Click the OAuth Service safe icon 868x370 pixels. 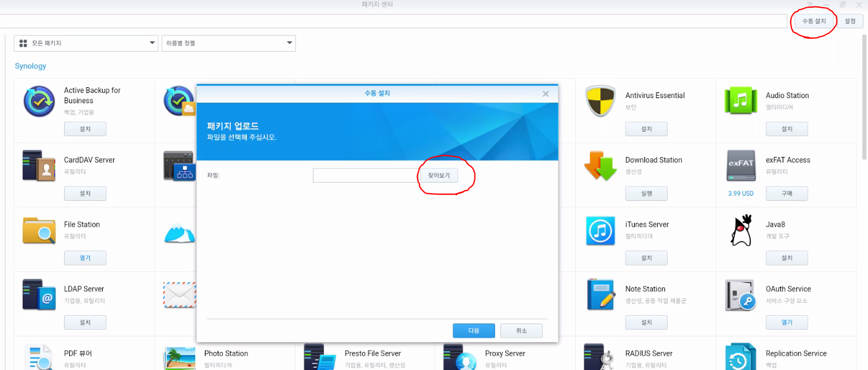(741, 294)
